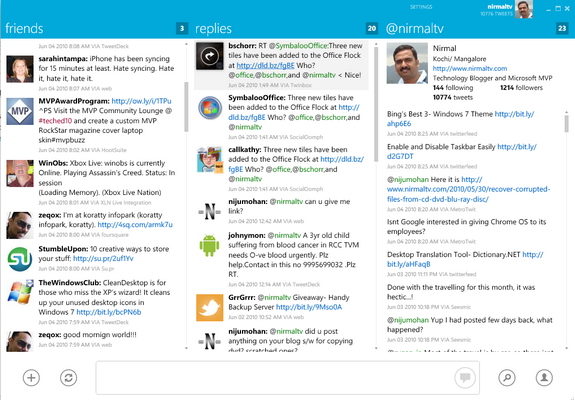575x400 pixels.
Task: Open the http://bit.ly/bcPN6b link
Action: click(x=109, y=312)
